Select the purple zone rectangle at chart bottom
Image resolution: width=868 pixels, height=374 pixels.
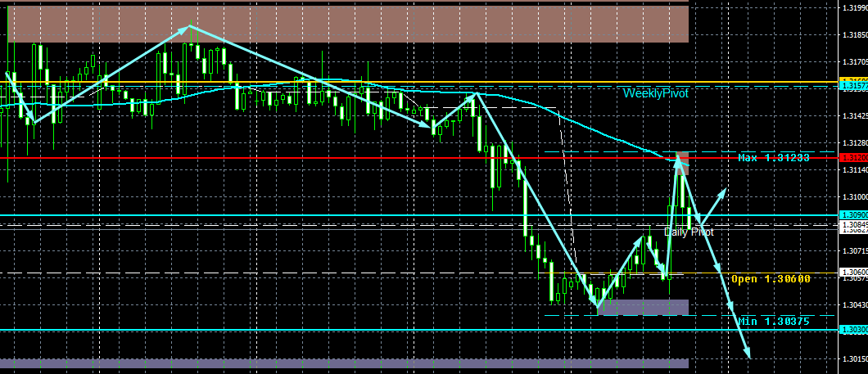(x=344, y=363)
